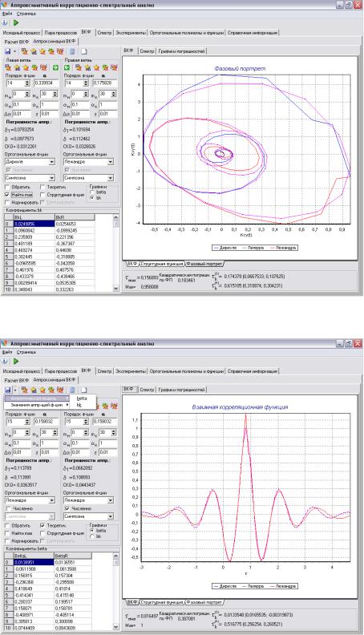Open the save dropdown arrow in top window

click(x=14, y=51)
